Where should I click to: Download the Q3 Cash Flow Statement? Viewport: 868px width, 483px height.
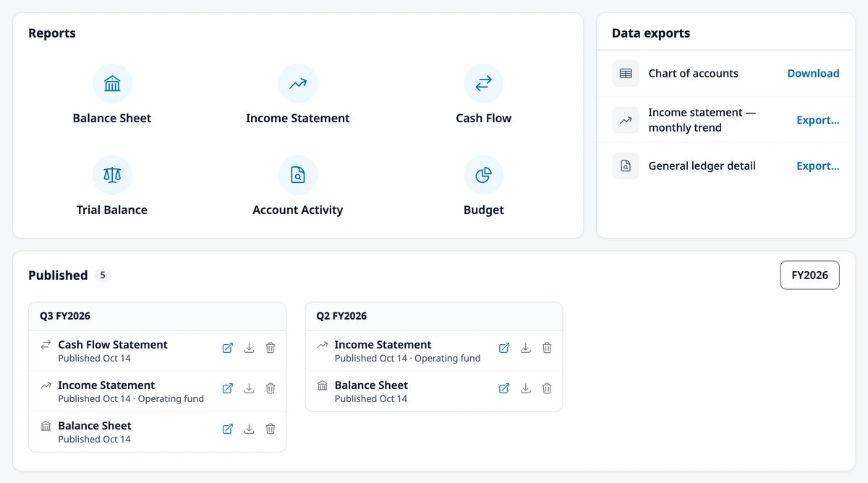(249, 348)
